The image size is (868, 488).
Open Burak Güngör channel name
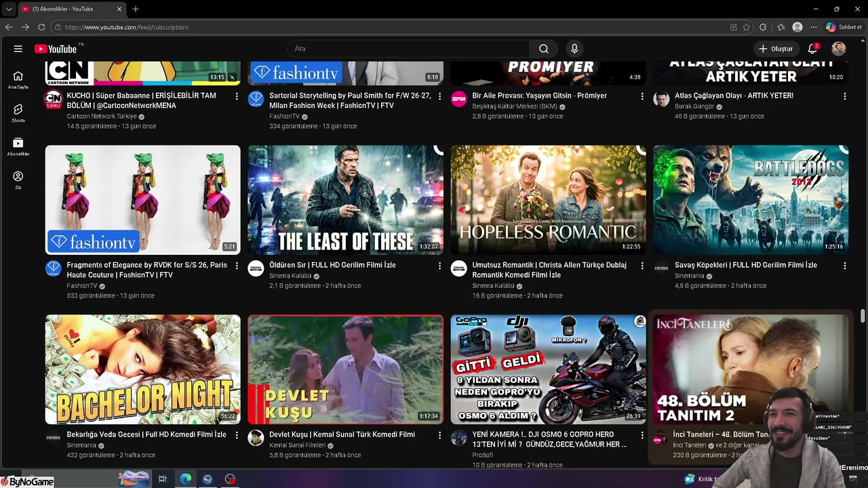click(694, 106)
